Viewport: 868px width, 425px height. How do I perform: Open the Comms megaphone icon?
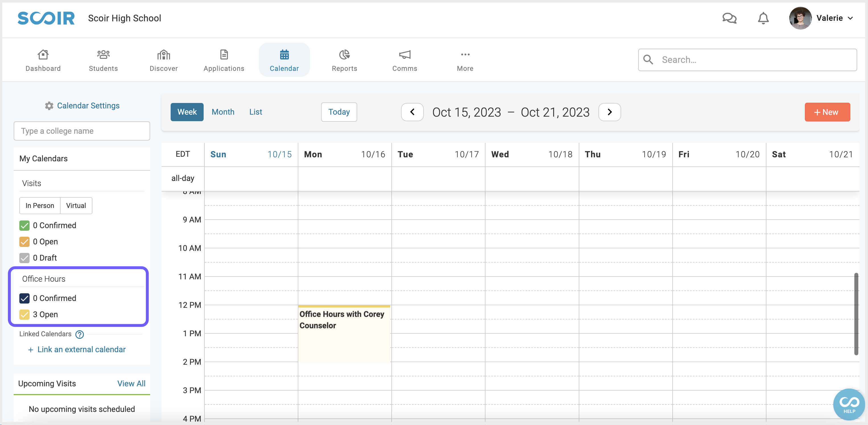(405, 54)
